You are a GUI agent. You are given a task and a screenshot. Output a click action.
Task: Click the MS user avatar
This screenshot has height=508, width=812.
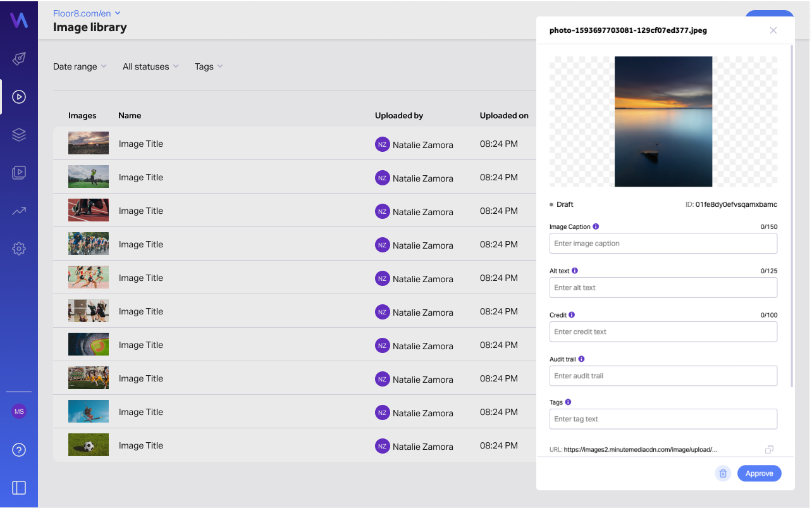tap(19, 411)
